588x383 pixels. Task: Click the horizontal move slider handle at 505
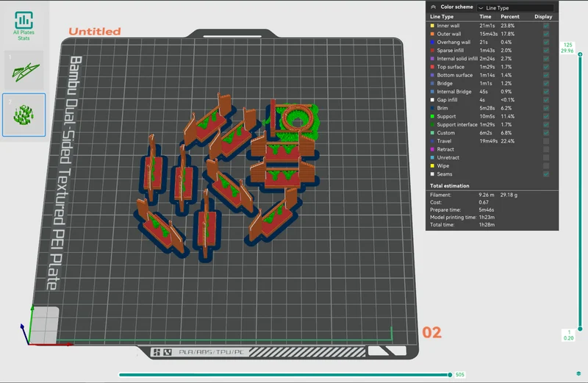[x=450, y=374]
